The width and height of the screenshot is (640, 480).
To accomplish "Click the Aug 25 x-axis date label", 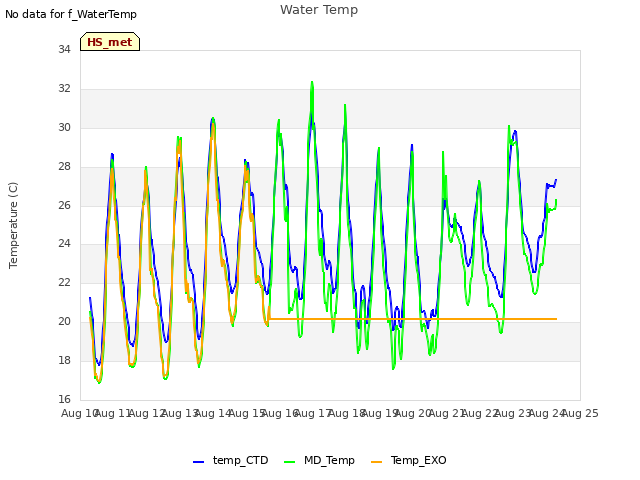I will coord(580,413).
